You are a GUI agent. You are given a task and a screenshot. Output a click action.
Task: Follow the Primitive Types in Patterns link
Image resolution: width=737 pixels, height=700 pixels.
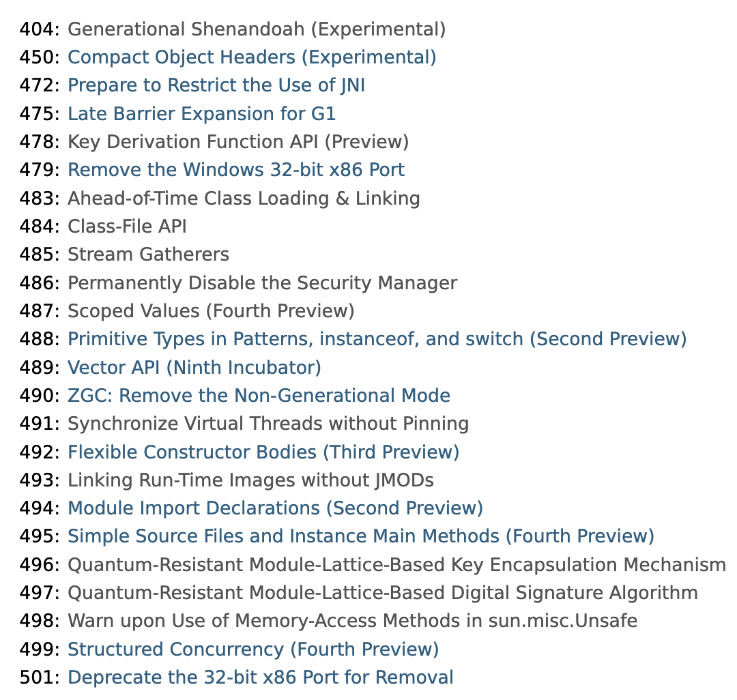[x=377, y=339]
